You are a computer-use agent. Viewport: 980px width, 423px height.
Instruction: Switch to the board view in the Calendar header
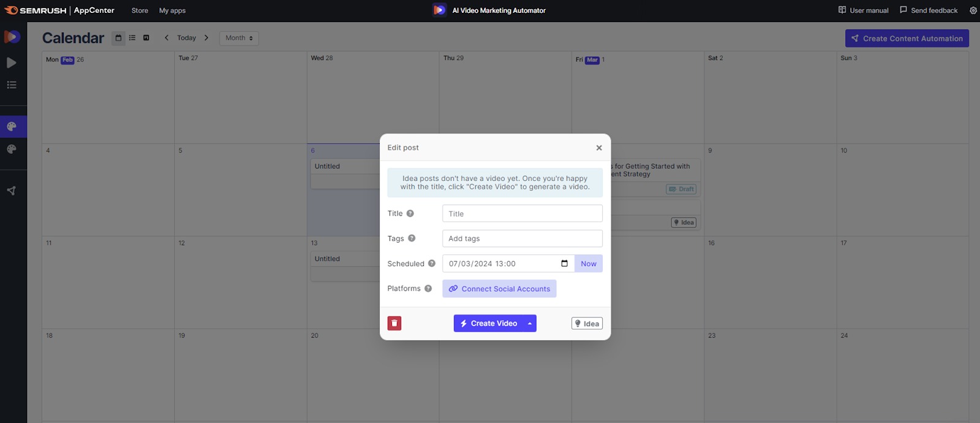pyautogui.click(x=146, y=38)
